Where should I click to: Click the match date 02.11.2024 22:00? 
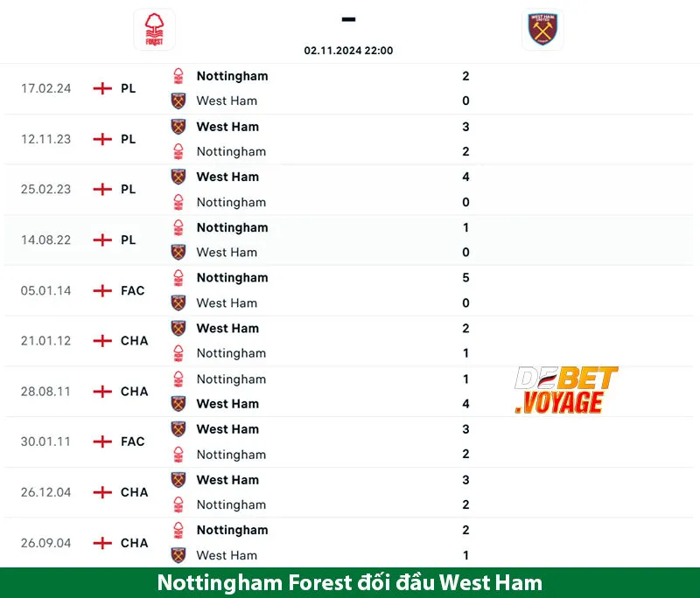348,51
